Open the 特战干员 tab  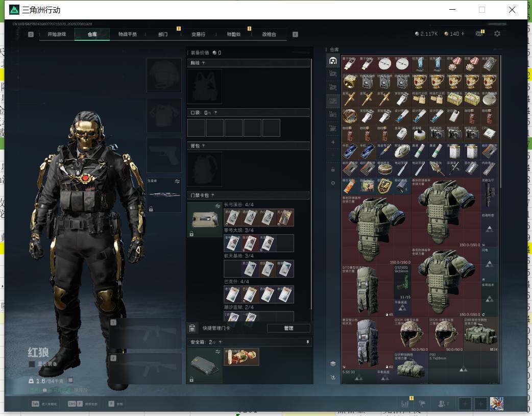[127, 34]
